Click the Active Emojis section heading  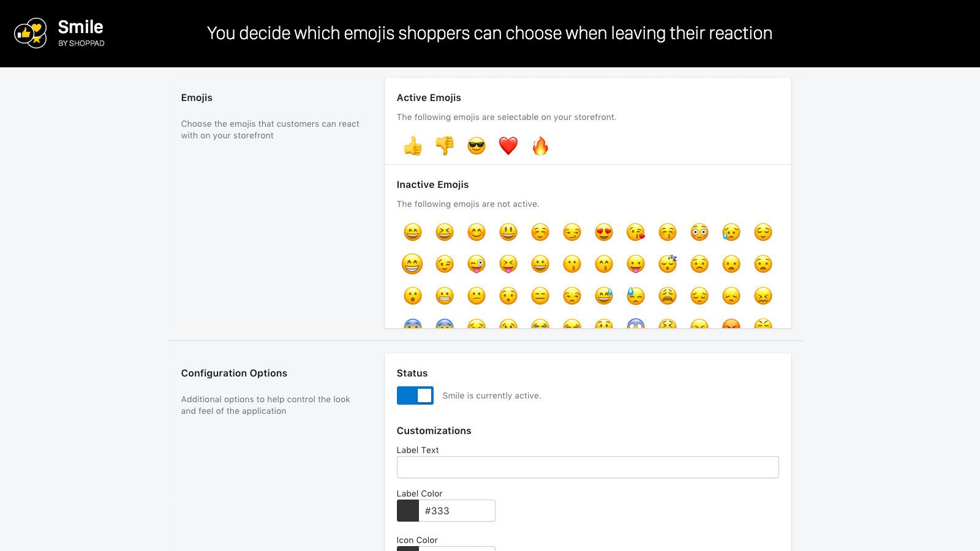[429, 98]
